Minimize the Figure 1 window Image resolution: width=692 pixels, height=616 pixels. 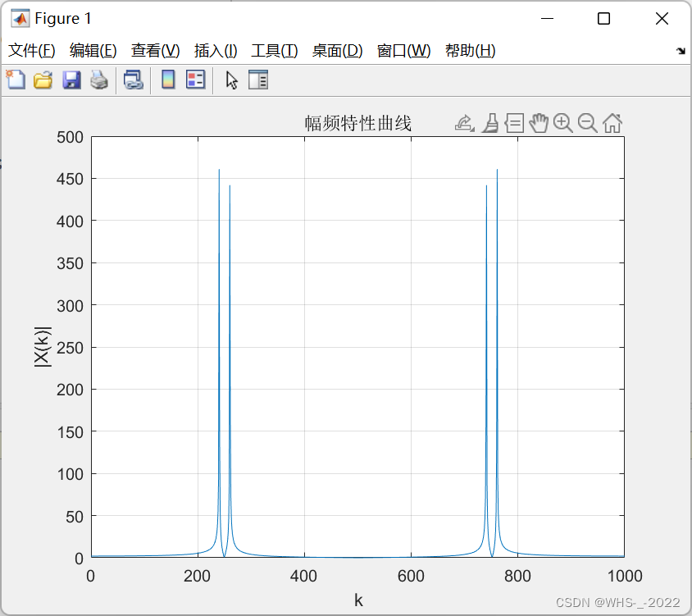[x=547, y=19]
